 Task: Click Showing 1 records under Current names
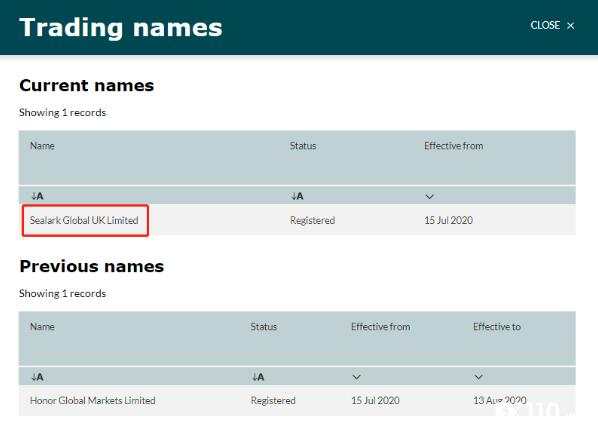pyautogui.click(x=63, y=112)
